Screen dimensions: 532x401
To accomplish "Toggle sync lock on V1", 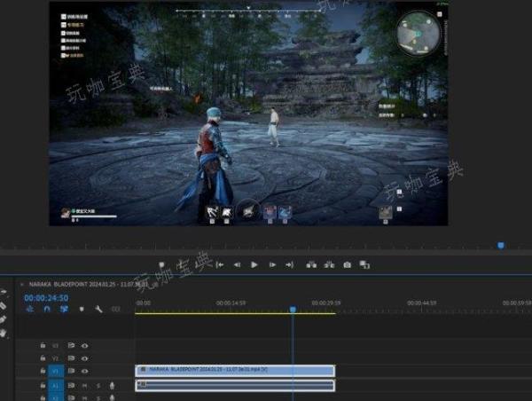I will [71, 371].
